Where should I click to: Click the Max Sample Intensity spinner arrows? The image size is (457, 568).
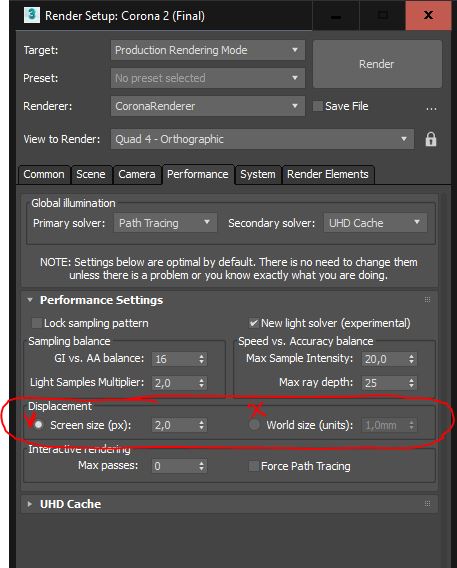click(411, 359)
